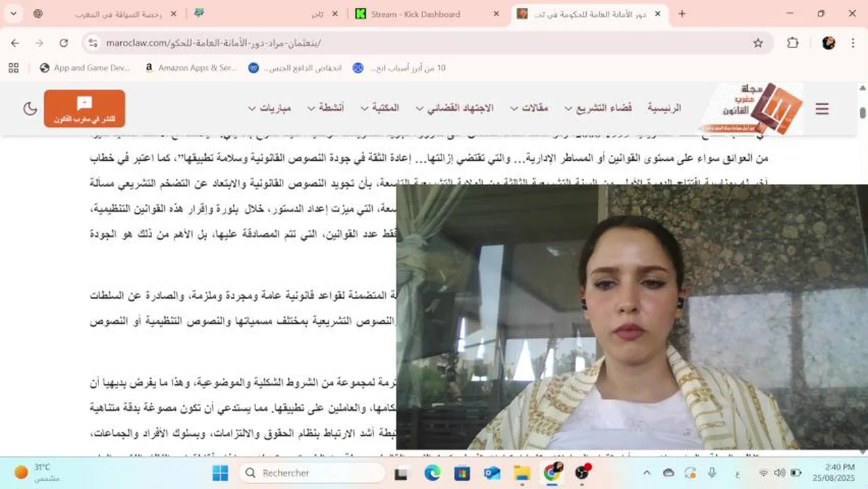Open Wi-Fi network settings in tray

point(763,473)
